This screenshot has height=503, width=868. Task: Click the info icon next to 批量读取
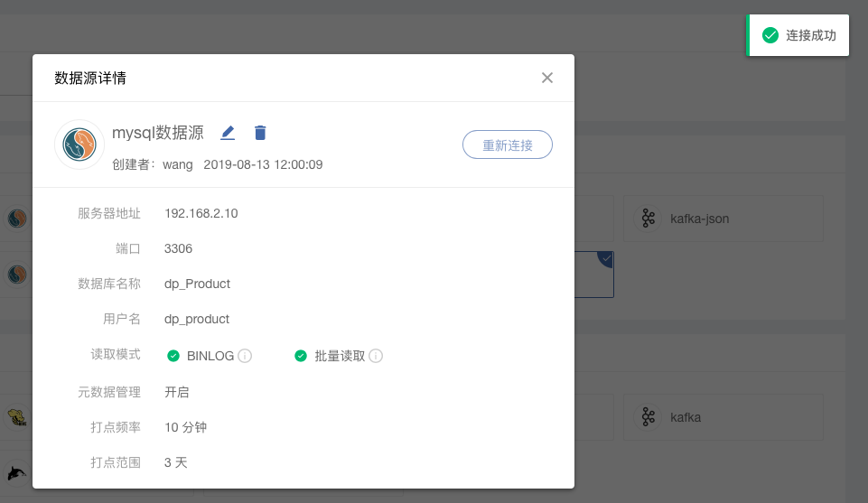tap(376, 356)
